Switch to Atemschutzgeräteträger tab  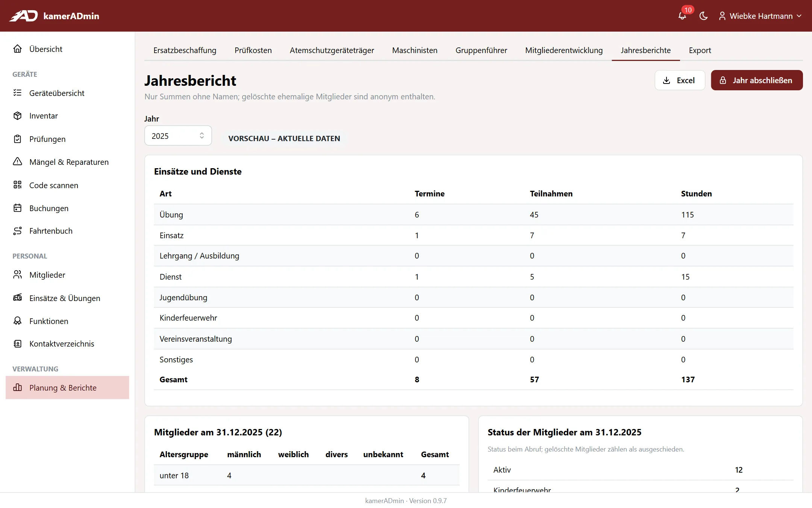pyautogui.click(x=332, y=50)
